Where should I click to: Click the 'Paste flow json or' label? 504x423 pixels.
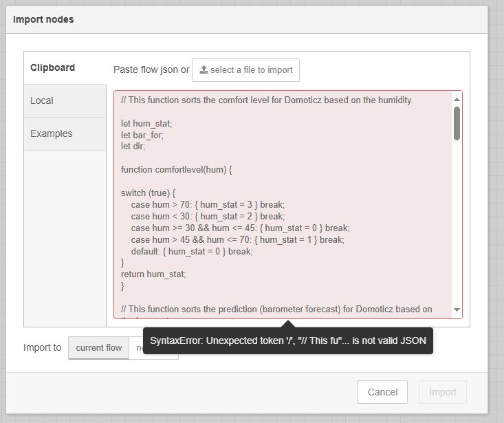151,69
